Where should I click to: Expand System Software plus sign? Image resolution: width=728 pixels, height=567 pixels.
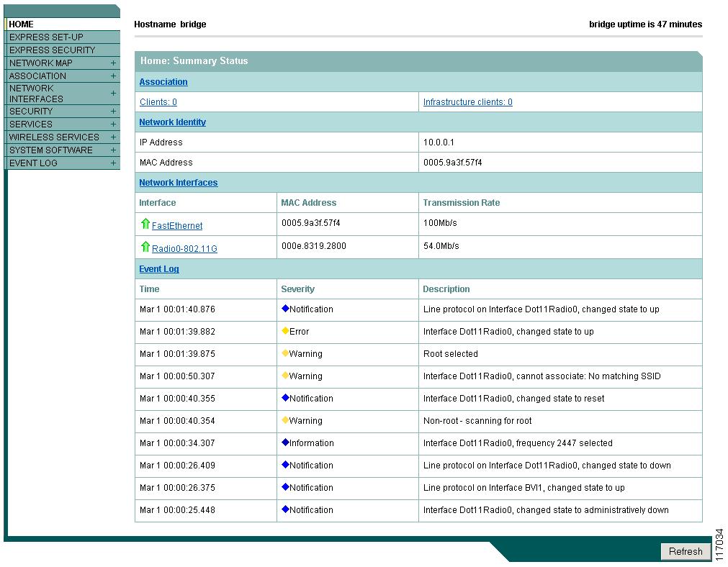pyautogui.click(x=113, y=150)
